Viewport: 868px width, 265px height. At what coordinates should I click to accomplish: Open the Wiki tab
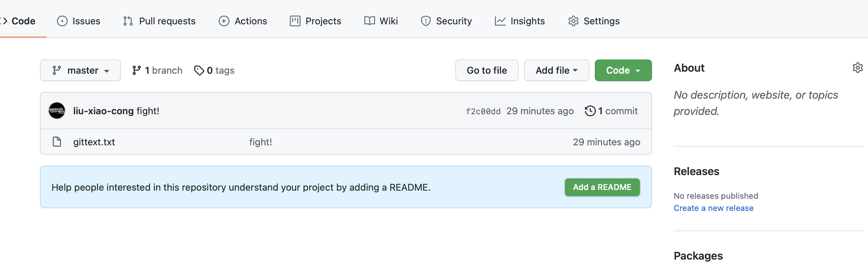381,21
